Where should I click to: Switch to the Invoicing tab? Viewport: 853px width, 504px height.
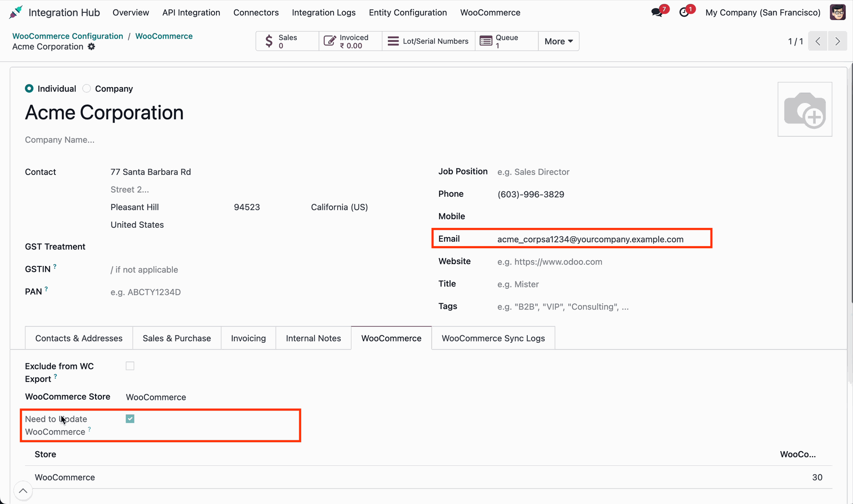coord(248,338)
